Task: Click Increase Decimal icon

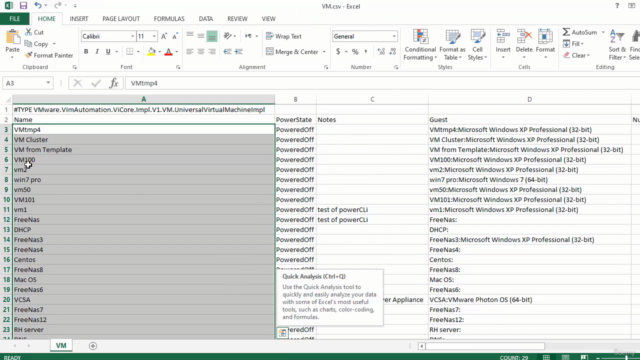Action: pos(381,52)
